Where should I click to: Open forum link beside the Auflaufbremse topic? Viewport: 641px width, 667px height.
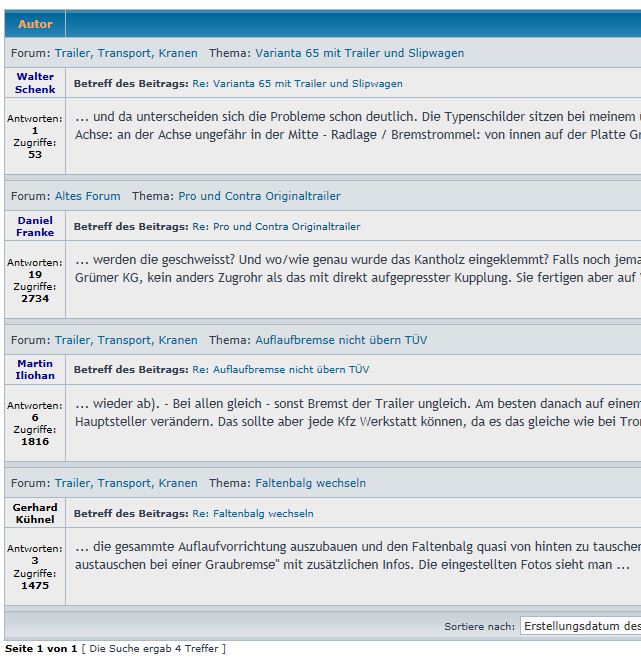[x=126, y=340]
